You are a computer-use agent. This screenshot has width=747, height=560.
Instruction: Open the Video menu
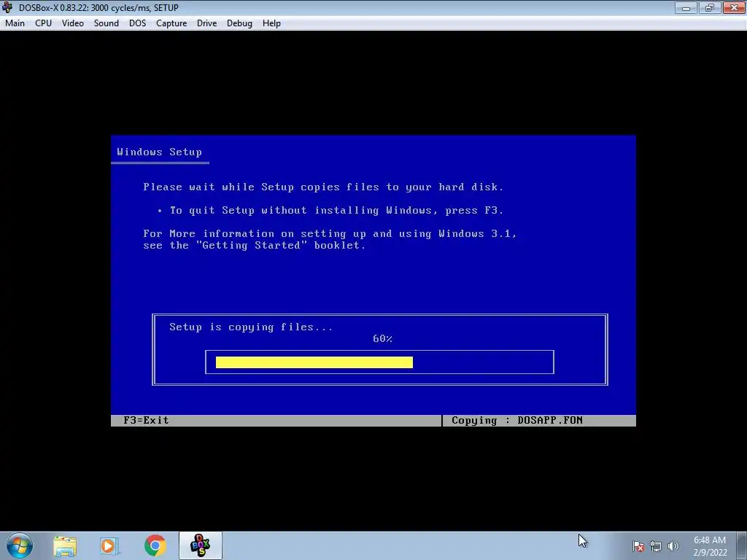(72, 23)
